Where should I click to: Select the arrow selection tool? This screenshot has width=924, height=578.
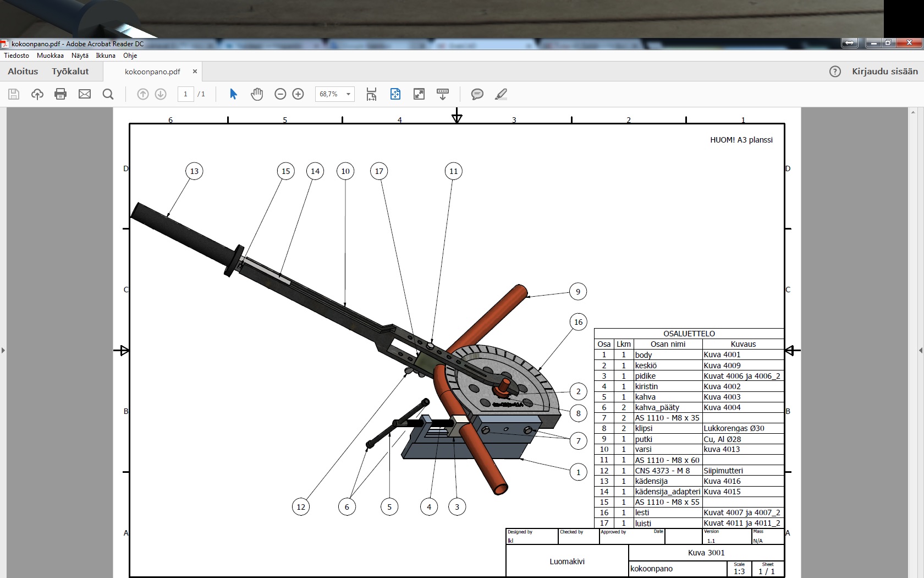pyautogui.click(x=233, y=94)
